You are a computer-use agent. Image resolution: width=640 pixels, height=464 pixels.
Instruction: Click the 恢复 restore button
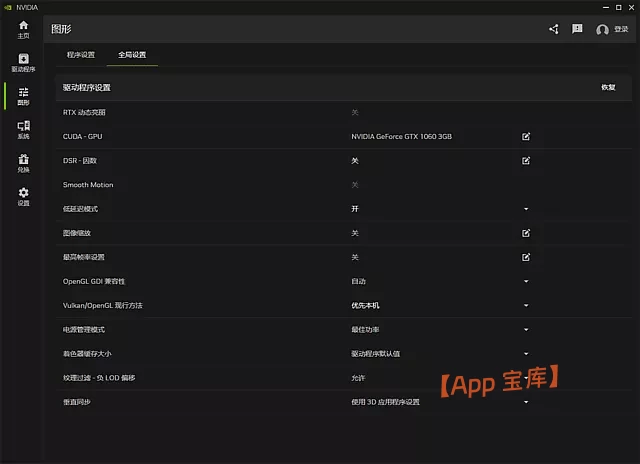pyautogui.click(x=608, y=87)
